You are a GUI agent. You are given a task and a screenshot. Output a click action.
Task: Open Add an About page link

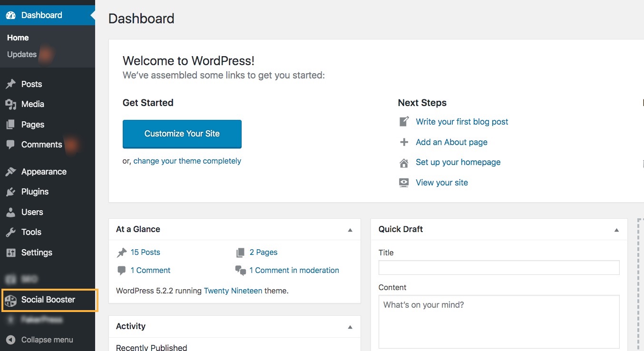(x=451, y=142)
